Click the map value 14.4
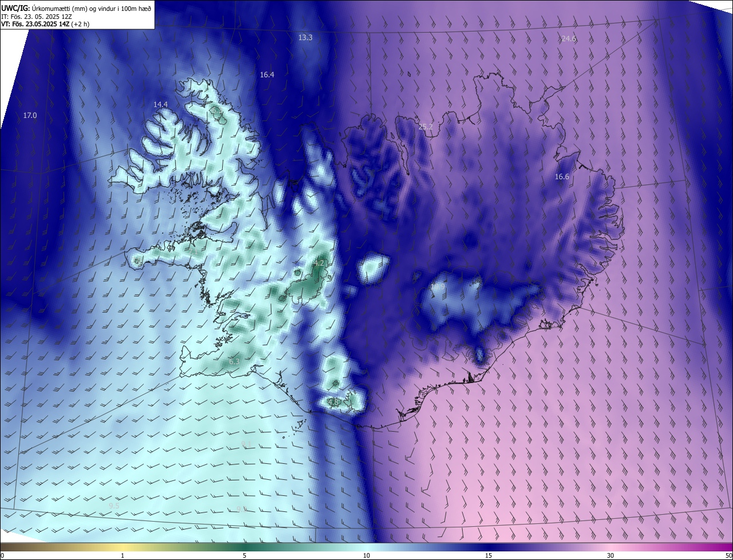 [160, 105]
